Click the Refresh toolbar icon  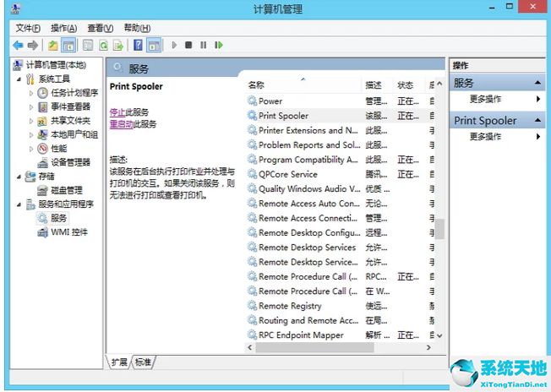tap(103, 45)
